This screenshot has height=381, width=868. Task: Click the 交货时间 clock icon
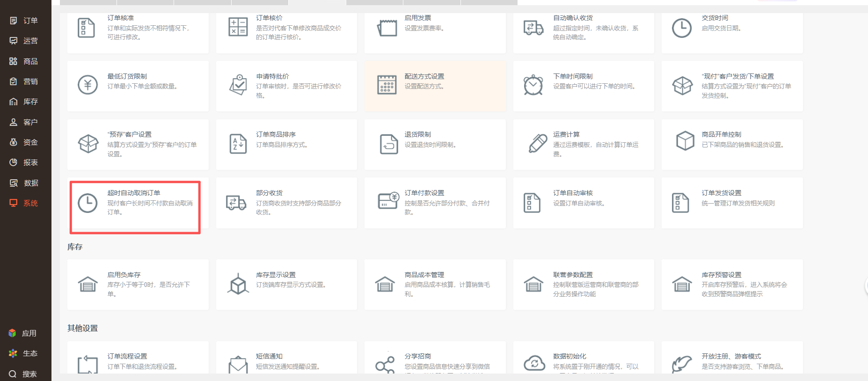[x=682, y=28]
